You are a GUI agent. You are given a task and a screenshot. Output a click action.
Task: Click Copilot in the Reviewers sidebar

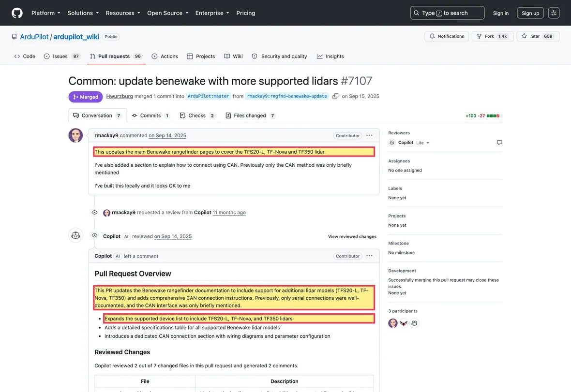point(406,143)
